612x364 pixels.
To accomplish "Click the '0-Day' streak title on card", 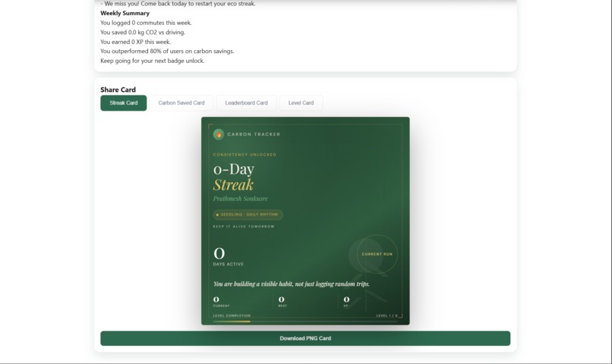I will [x=233, y=169].
